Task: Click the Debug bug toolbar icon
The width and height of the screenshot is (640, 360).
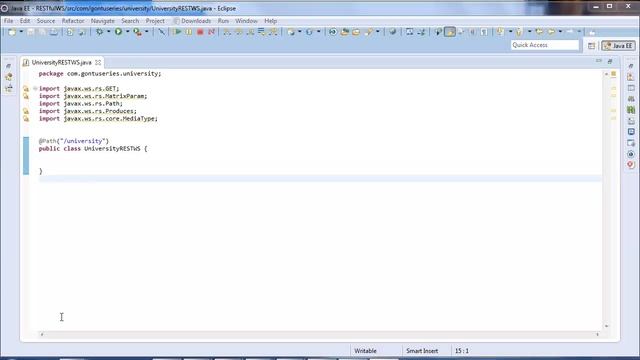Action: (x=99, y=32)
